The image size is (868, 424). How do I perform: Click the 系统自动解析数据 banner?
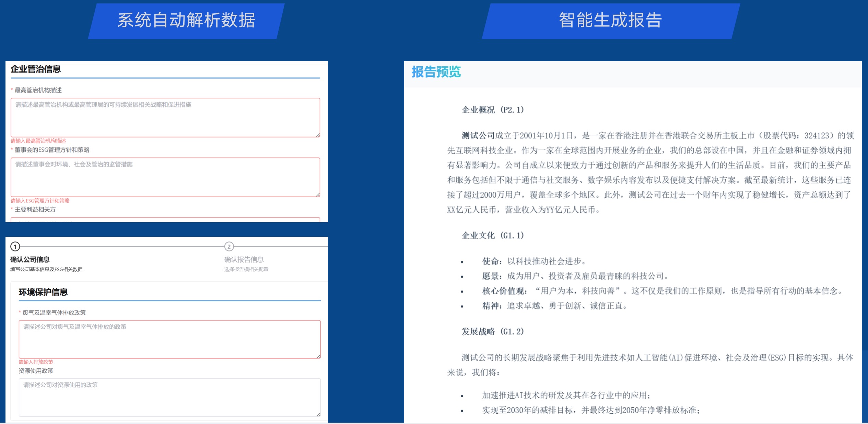pyautogui.click(x=186, y=20)
